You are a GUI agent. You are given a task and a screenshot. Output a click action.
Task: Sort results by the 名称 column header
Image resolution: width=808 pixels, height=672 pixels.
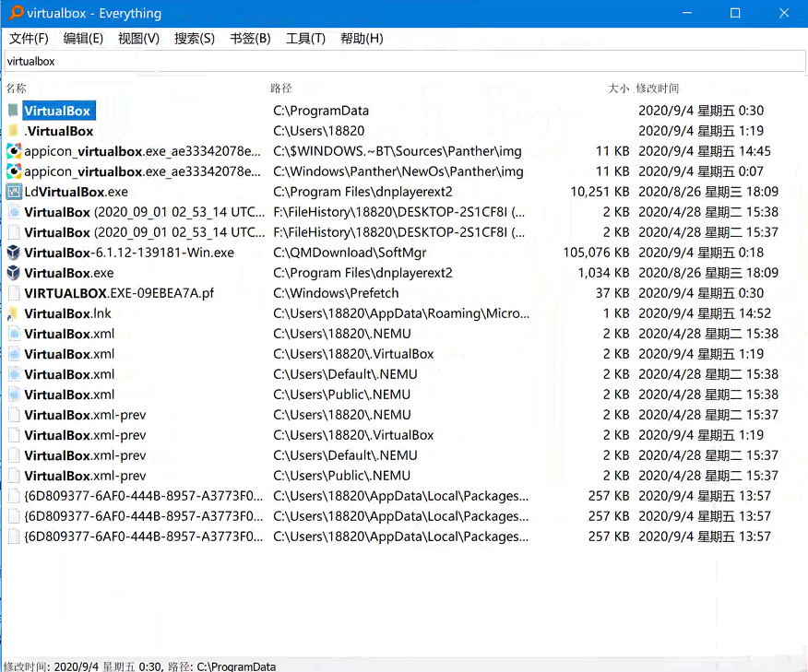tap(17, 88)
